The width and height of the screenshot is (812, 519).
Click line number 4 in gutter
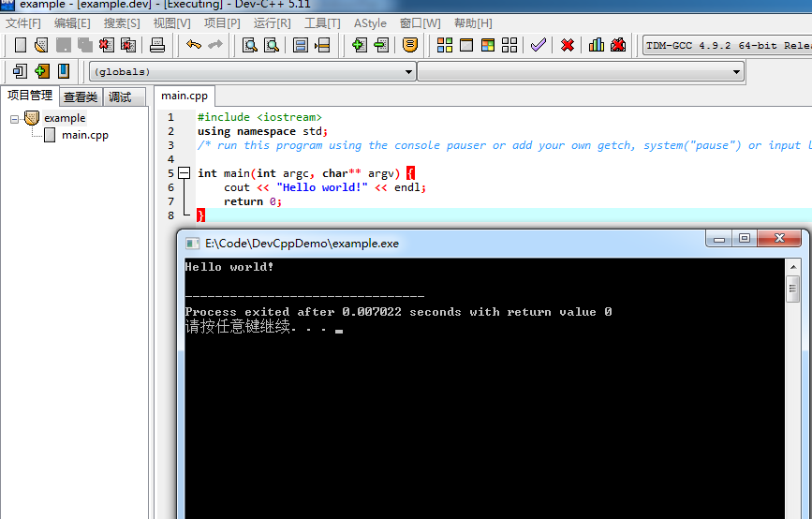(170, 159)
